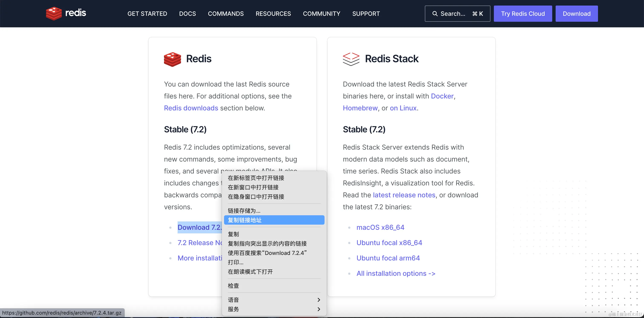Image resolution: width=644 pixels, height=318 pixels.
Task: Click the github.com archive URL in status bar
Action: (62, 313)
